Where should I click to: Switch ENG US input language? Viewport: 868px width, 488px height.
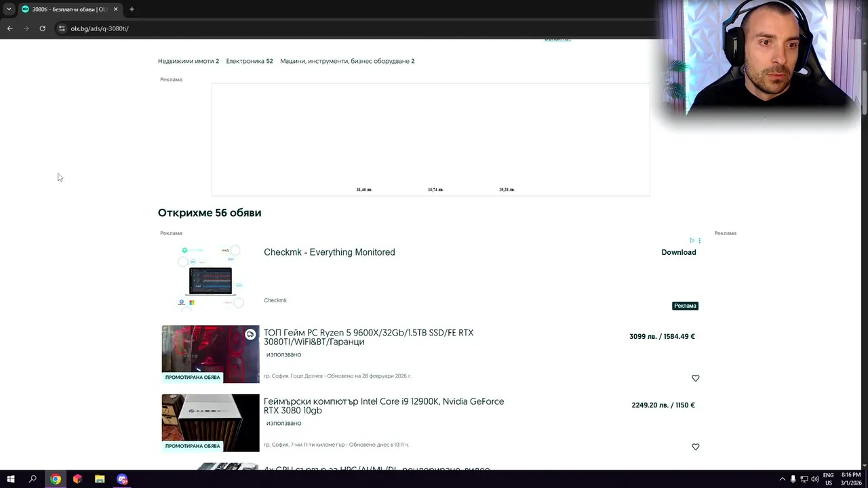(829, 479)
